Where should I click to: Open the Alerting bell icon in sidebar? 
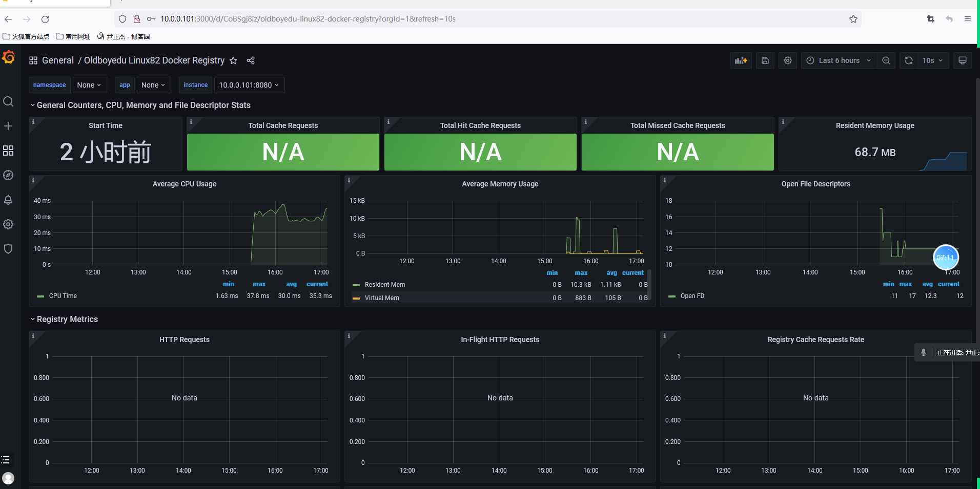point(8,200)
